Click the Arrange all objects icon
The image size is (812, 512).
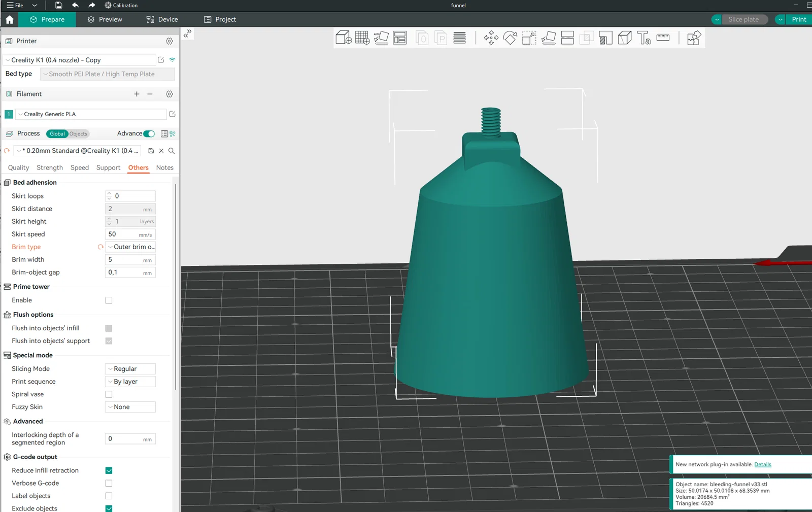tap(400, 38)
